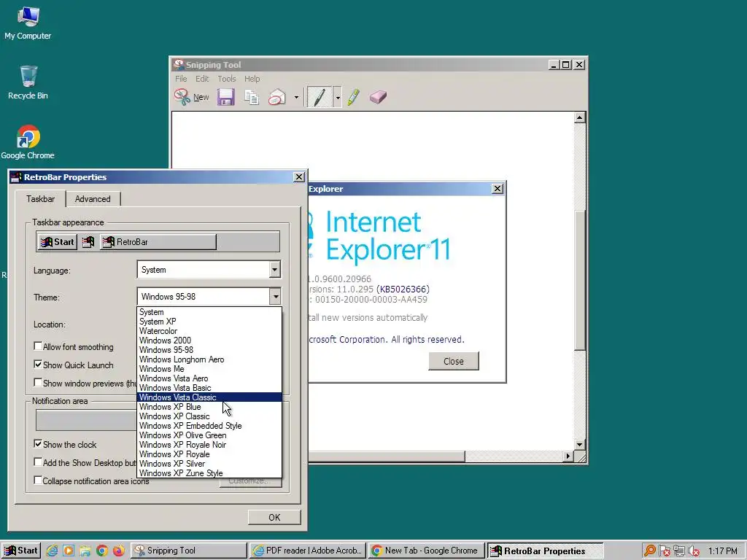Launch Internet Explorer from Quick Launch
The image size is (747, 560).
pyautogui.click(x=52, y=551)
